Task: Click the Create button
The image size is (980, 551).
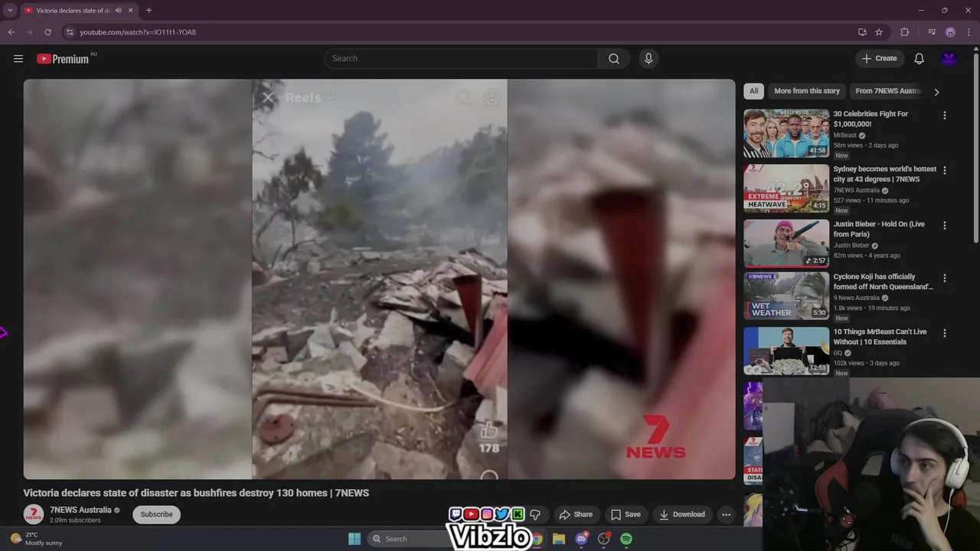Action: (879, 59)
